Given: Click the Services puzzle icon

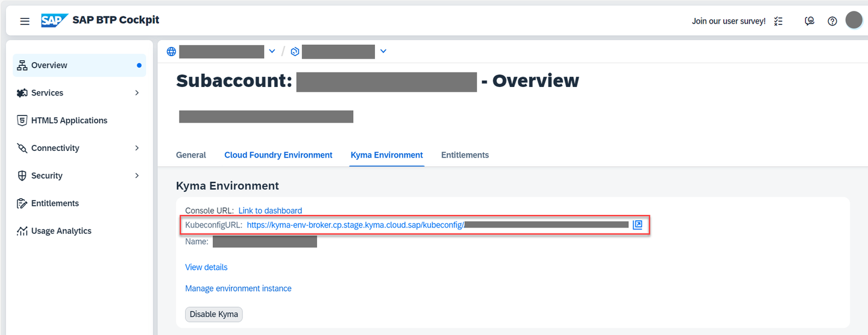Looking at the screenshot, I should tap(22, 93).
